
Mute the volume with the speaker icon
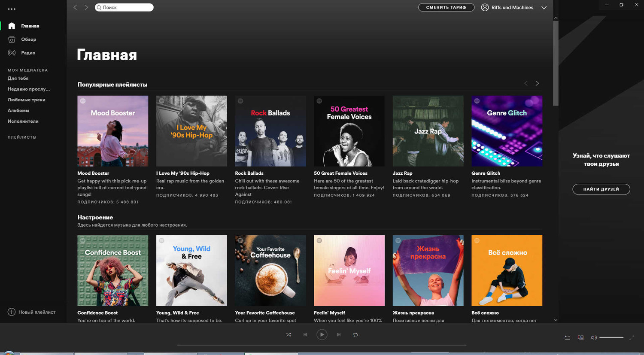point(594,338)
